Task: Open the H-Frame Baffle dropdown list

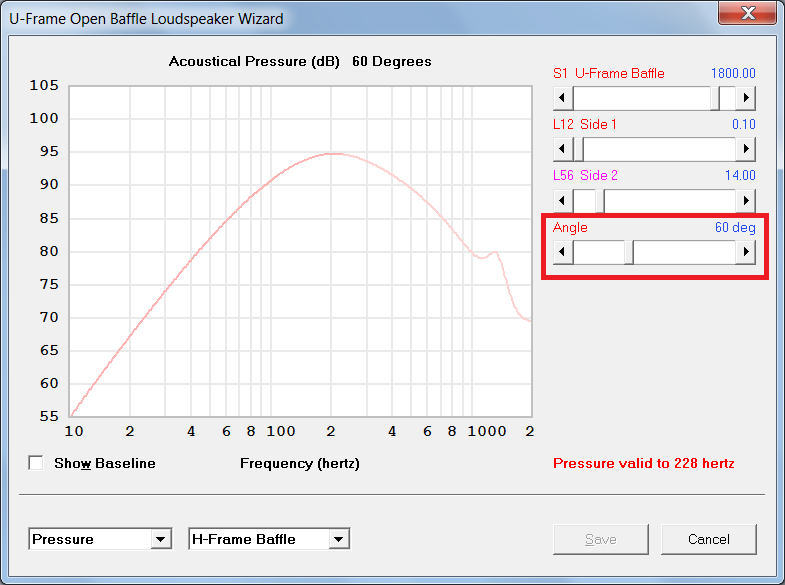Action: click(339, 539)
